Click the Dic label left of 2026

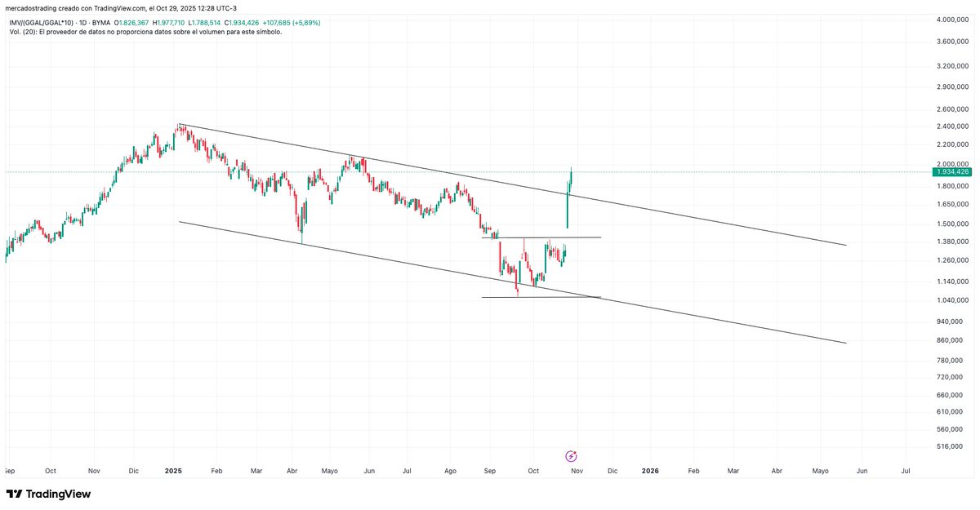pos(612,471)
